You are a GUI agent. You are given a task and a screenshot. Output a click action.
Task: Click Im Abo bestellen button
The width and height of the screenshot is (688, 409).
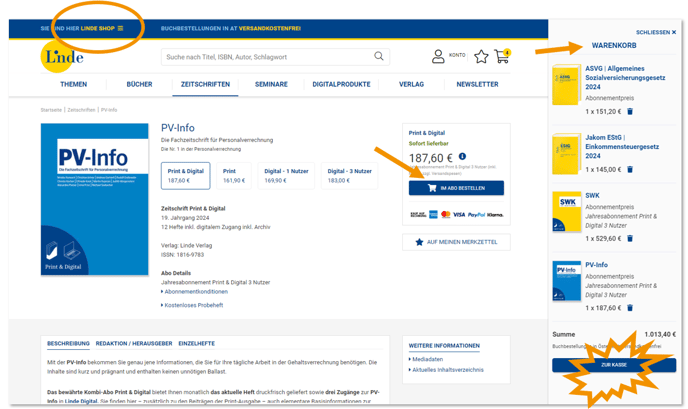(x=456, y=188)
